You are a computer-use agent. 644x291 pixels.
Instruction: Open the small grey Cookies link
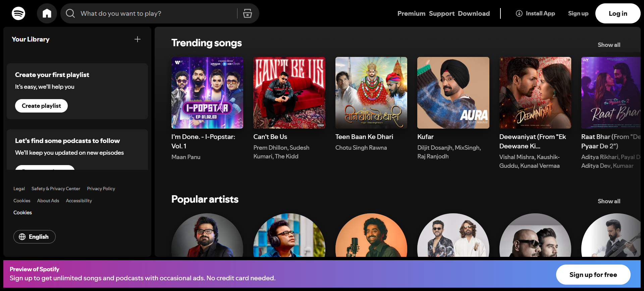(x=22, y=201)
